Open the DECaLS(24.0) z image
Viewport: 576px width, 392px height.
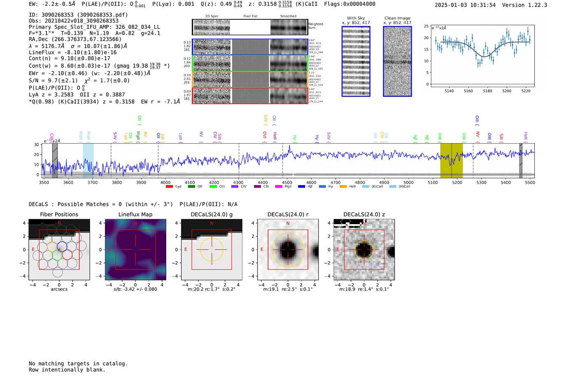tap(364, 249)
